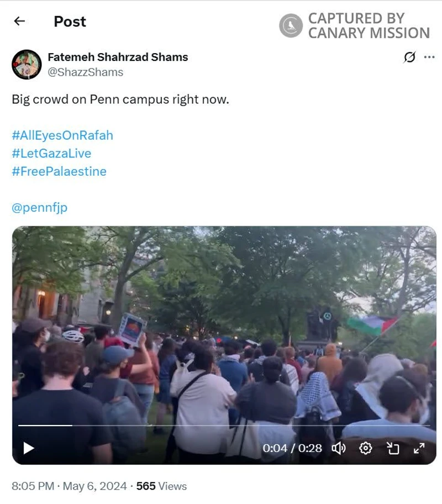Image resolution: width=442 pixels, height=504 pixels.
Task: Toggle picture-in-picture mode for the video
Action: click(392, 448)
